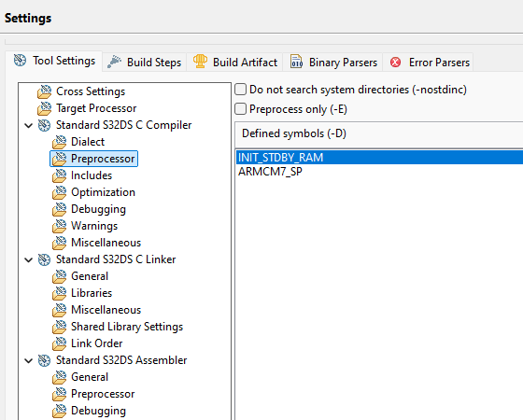
Task: Select Libraries under C Linker
Action: click(x=92, y=293)
